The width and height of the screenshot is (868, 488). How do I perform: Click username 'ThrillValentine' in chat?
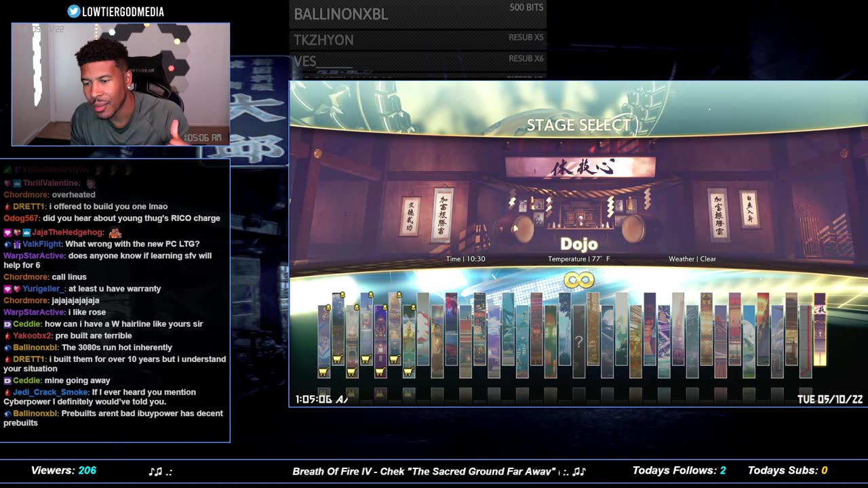click(52, 184)
